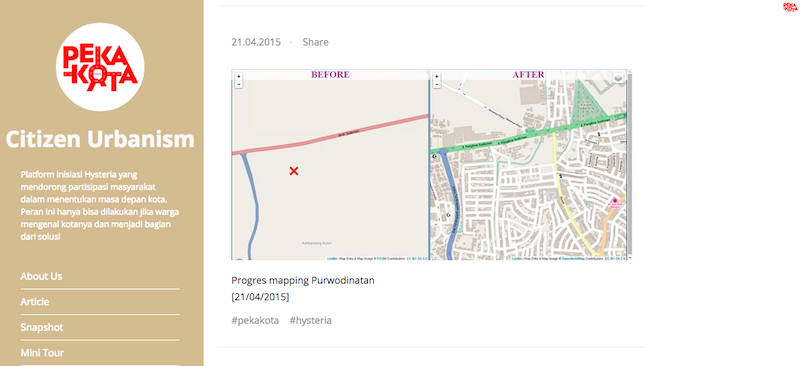Follow the #pekakota tag

(x=255, y=321)
